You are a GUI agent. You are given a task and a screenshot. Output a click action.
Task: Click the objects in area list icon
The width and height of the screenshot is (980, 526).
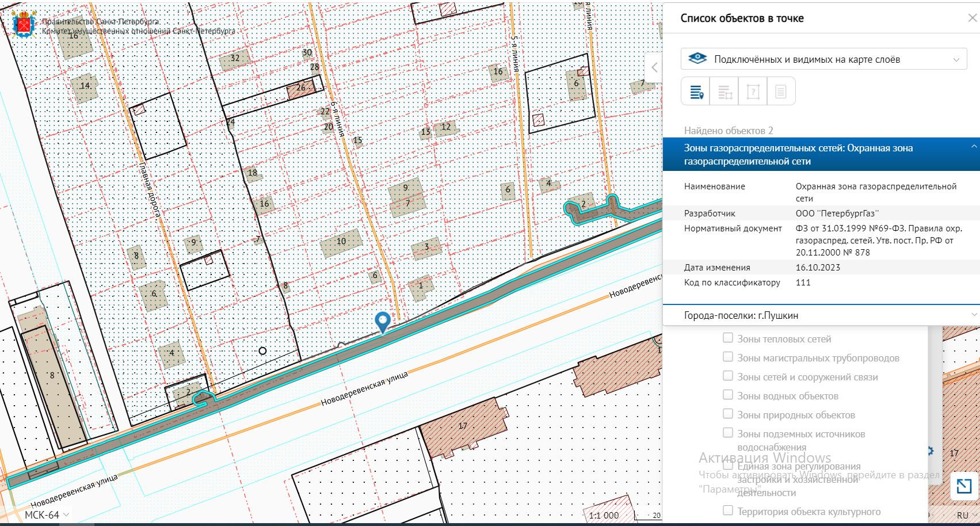[x=724, y=92]
